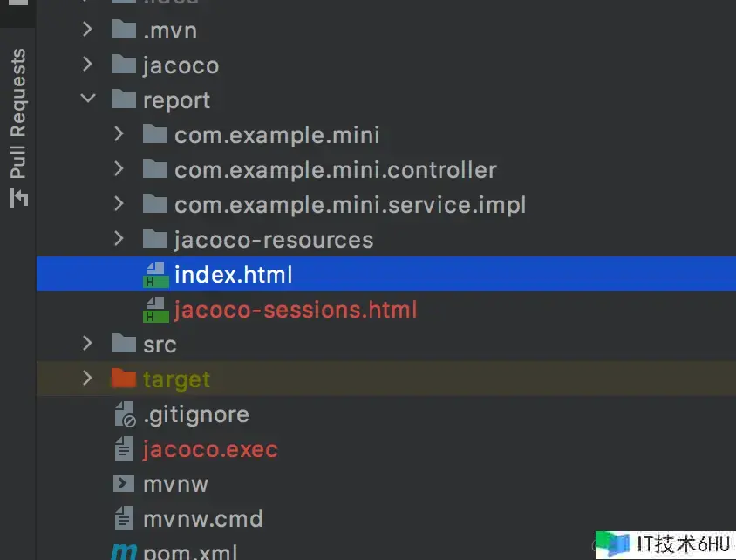The image size is (736, 560).
Task: Click the Maven pom.xml icon
Action: [x=124, y=550]
